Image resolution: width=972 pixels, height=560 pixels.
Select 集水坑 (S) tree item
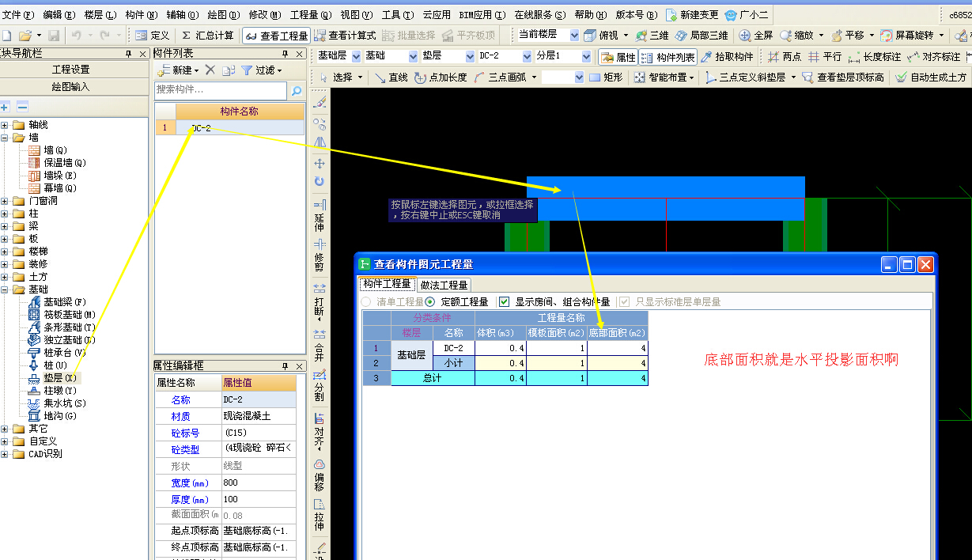coord(57,403)
